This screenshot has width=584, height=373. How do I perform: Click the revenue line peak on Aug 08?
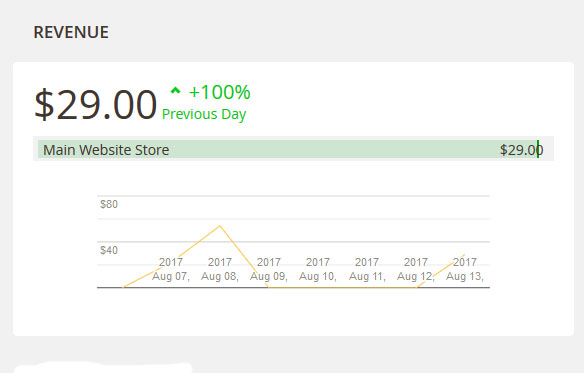pos(220,225)
